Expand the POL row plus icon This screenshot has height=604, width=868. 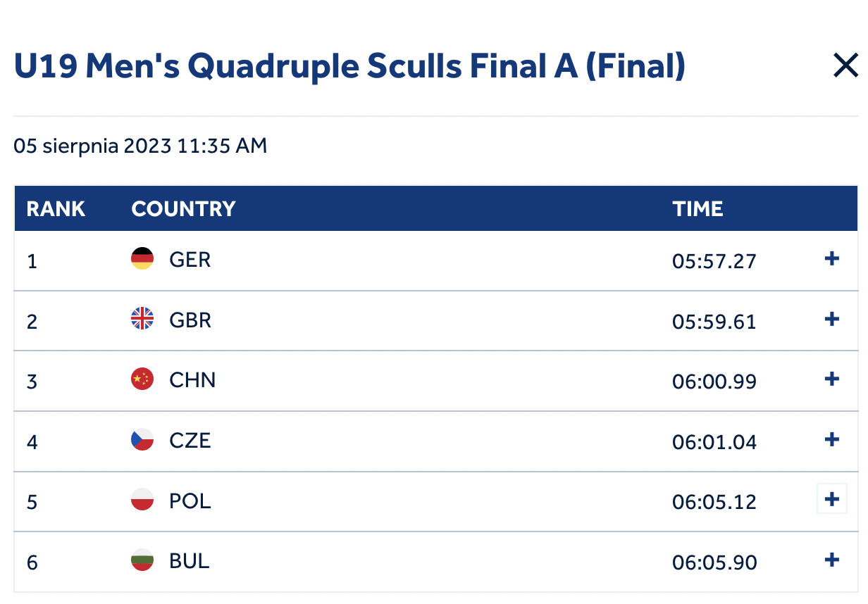[x=832, y=500]
